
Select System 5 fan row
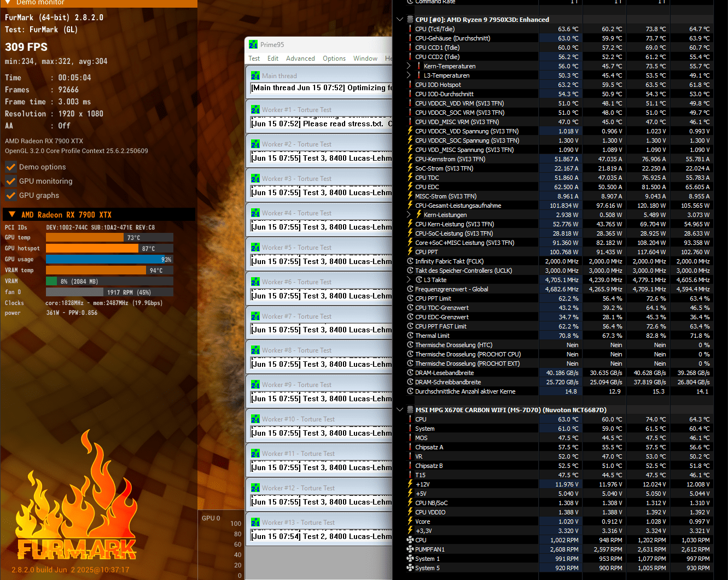coord(559,568)
